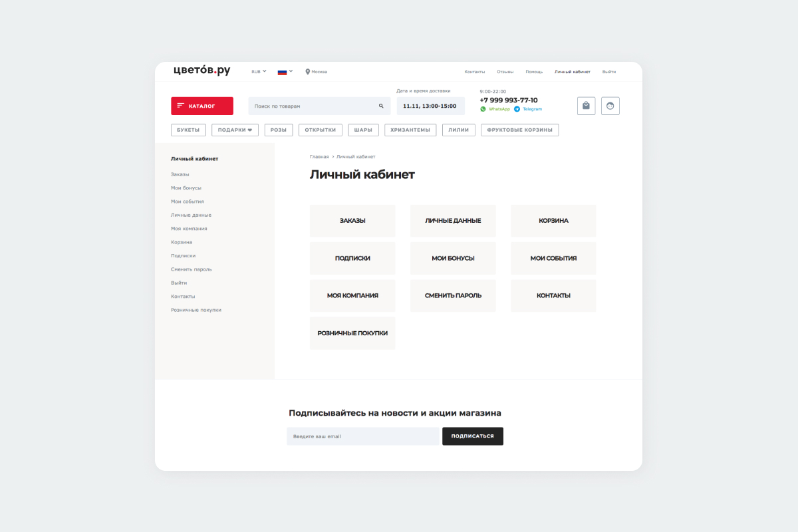Open the ПОДПИСКИ tile
Screen dimensions: 798x532
352,258
